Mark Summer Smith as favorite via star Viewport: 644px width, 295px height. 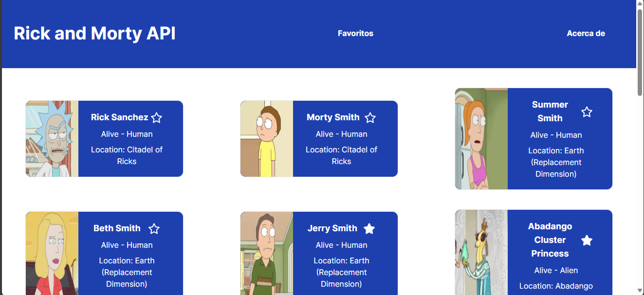(x=587, y=112)
